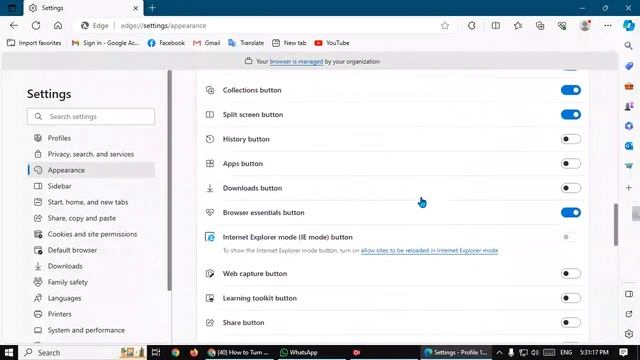
Task: Open Profiles settings section
Action: (x=91, y=138)
